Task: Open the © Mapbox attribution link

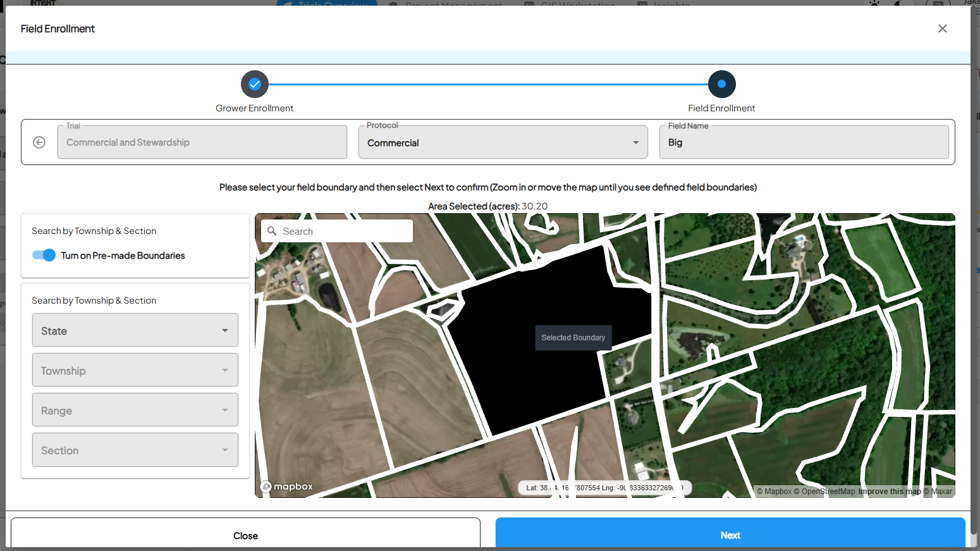Action: click(775, 492)
